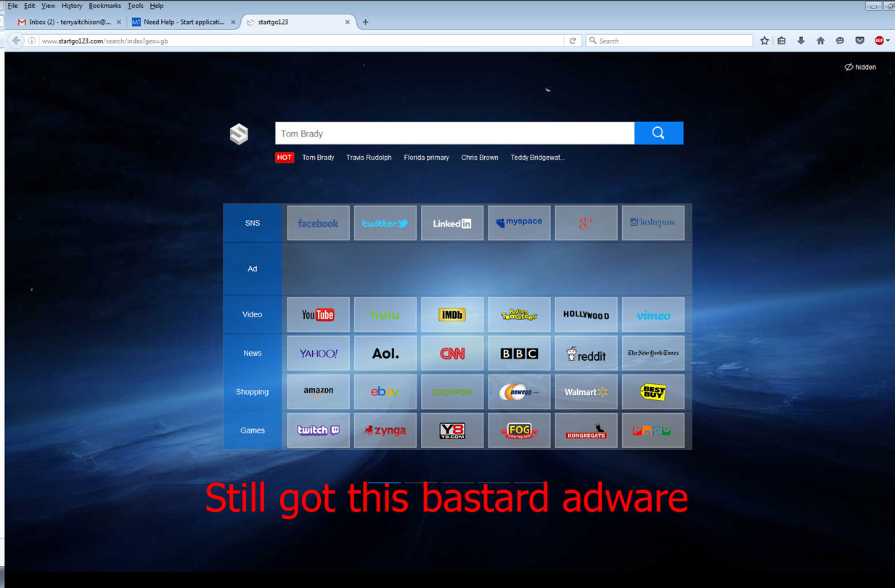The image size is (895, 588).
Task: Open the Adblock Plus dropdown arrow
Action: point(888,41)
